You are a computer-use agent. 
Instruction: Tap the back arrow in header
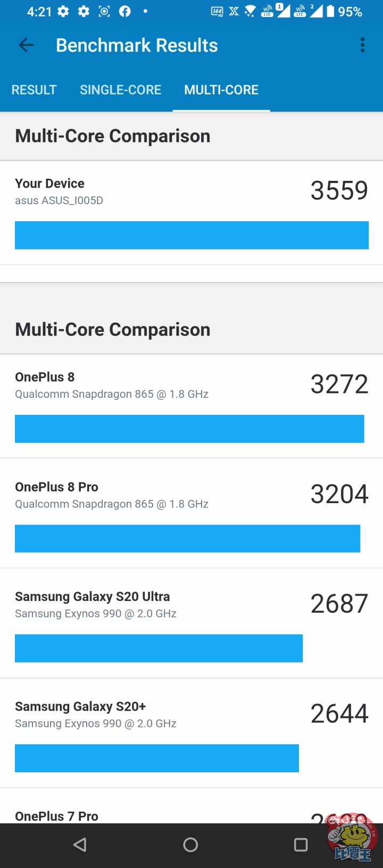click(x=26, y=45)
